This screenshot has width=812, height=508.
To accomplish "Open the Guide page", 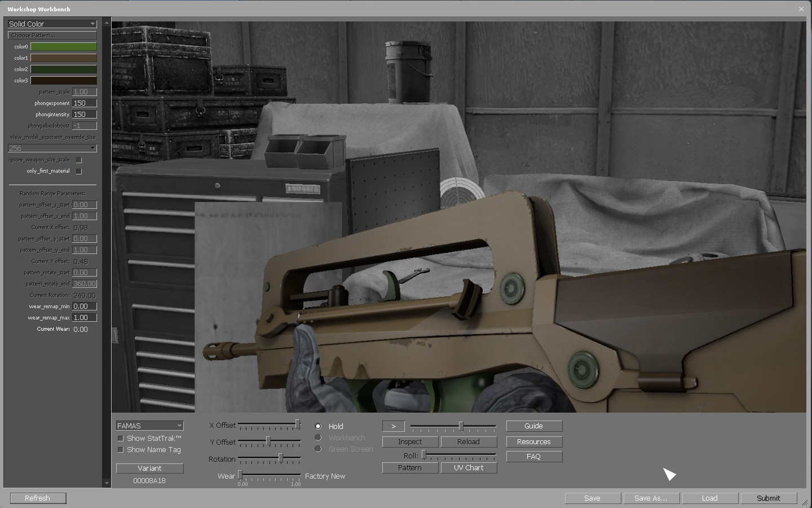I will [534, 426].
